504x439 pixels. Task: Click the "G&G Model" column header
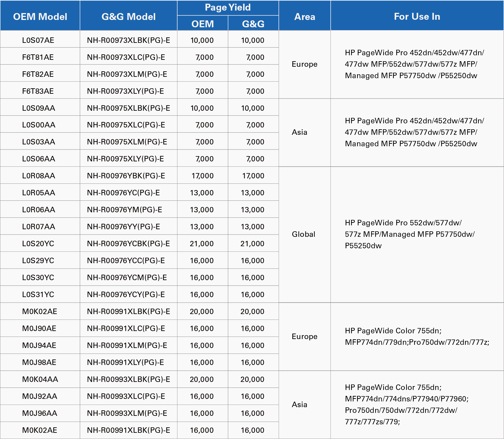point(129,15)
